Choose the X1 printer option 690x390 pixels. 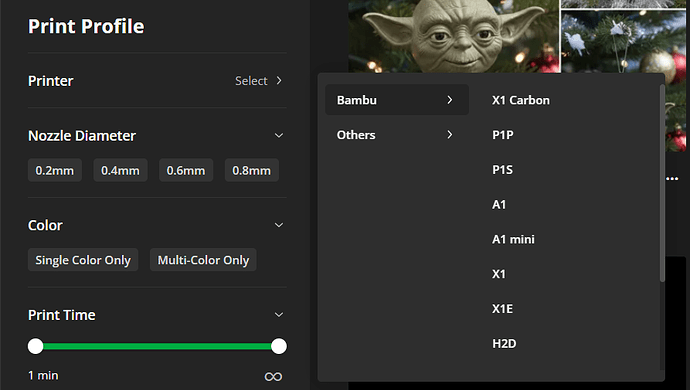pyautogui.click(x=499, y=274)
